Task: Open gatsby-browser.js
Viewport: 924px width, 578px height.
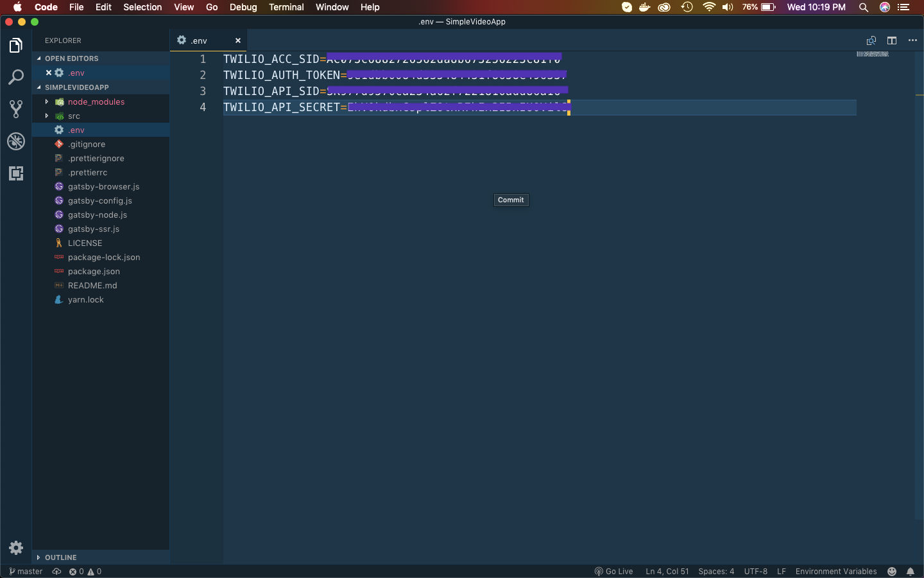Action: click(x=101, y=186)
